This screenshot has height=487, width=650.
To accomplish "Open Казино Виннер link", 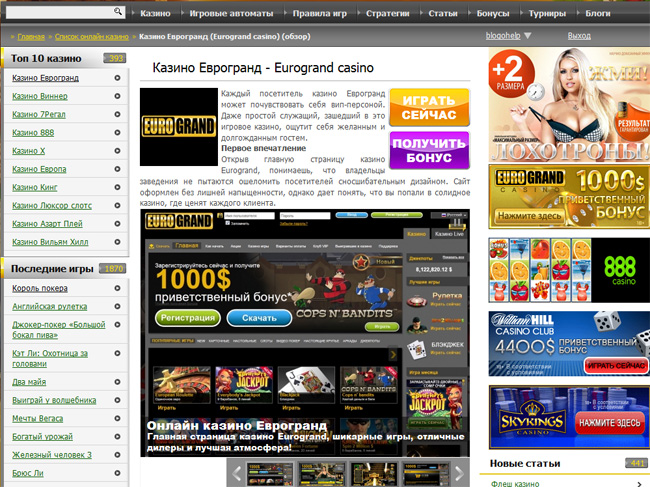I will click(40, 96).
